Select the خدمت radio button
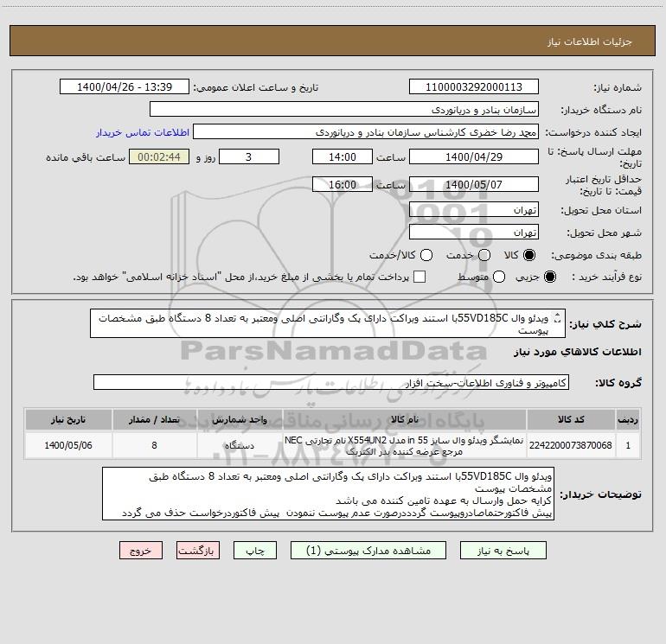The image size is (666, 644). pyautogui.click(x=484, y=255)
